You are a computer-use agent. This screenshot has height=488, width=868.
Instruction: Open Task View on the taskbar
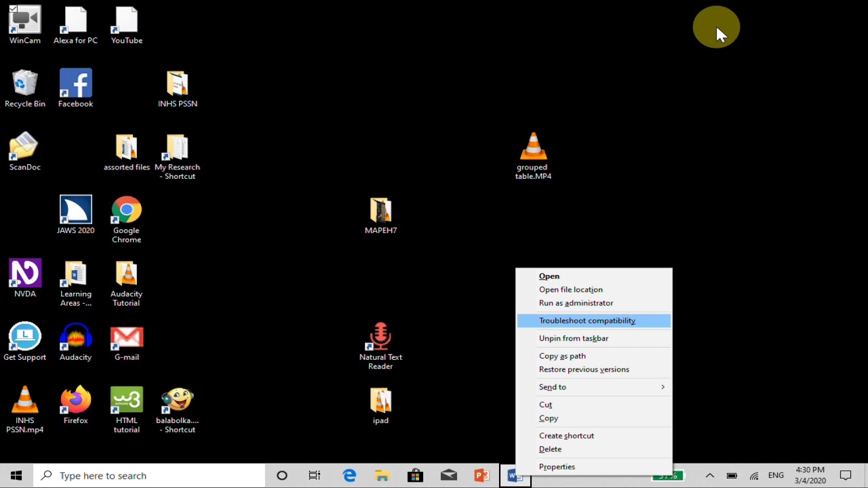pyautogui.click(x=315, y=476)
